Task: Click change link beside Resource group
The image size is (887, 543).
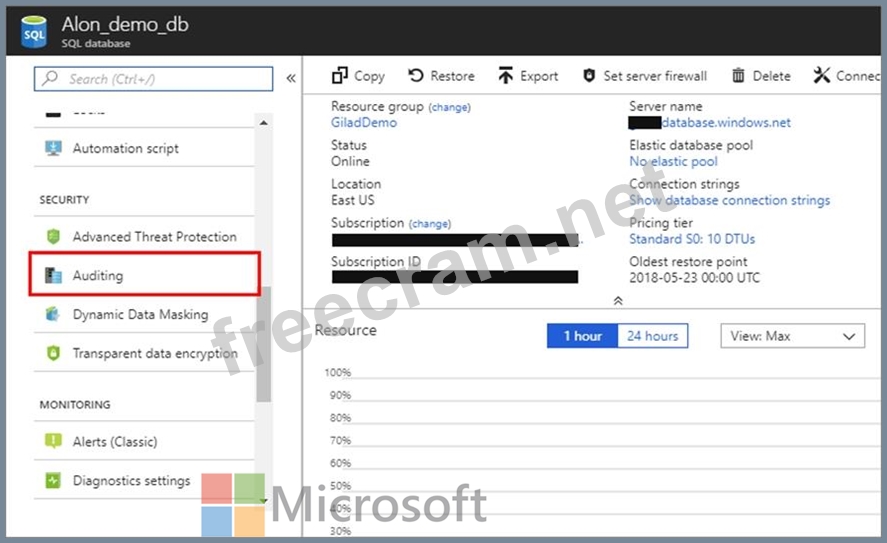Action: click(449, 107)
